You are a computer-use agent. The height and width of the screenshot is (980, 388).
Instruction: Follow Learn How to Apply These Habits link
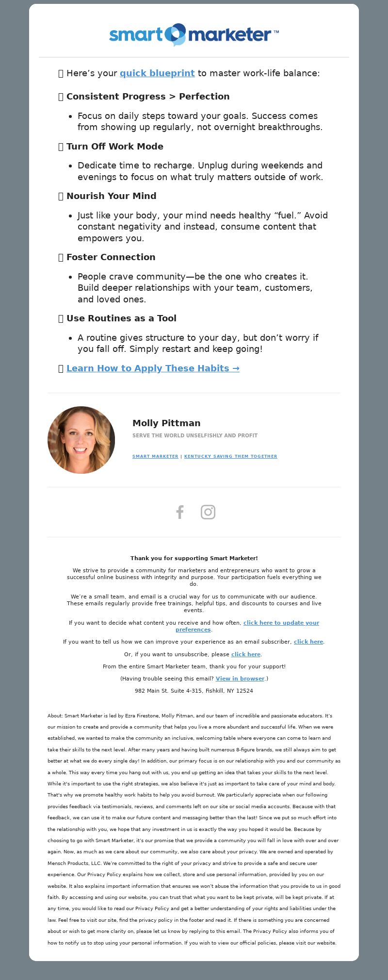[153, 368]
